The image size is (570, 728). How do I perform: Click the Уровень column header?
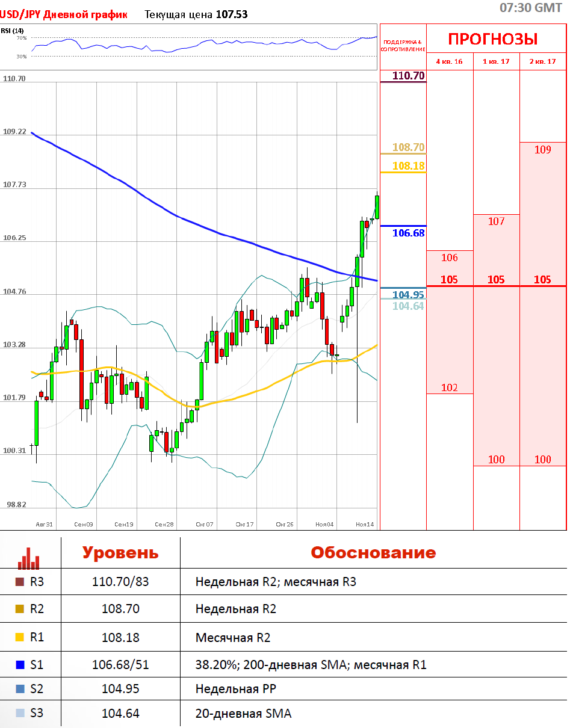tap(120, 553)
